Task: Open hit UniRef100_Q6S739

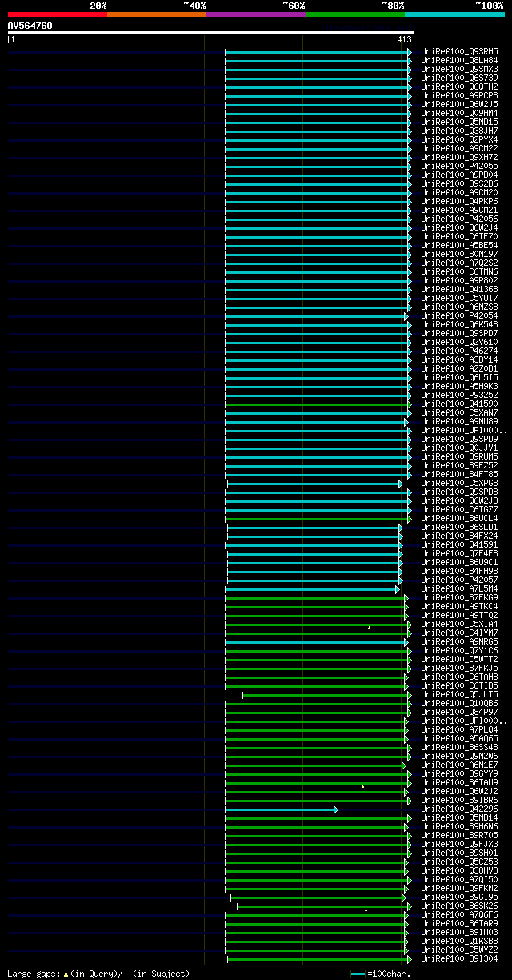Action: pyautogui.click(x=459, y=78)
